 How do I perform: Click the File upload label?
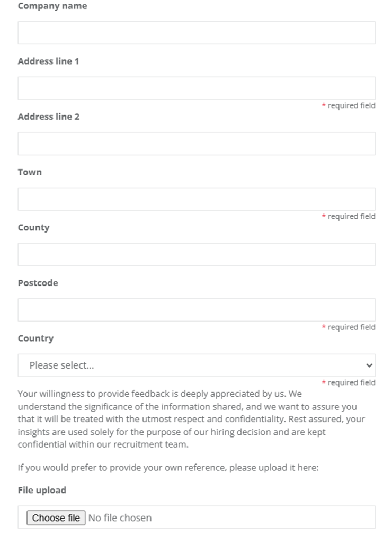click(42, 490)
